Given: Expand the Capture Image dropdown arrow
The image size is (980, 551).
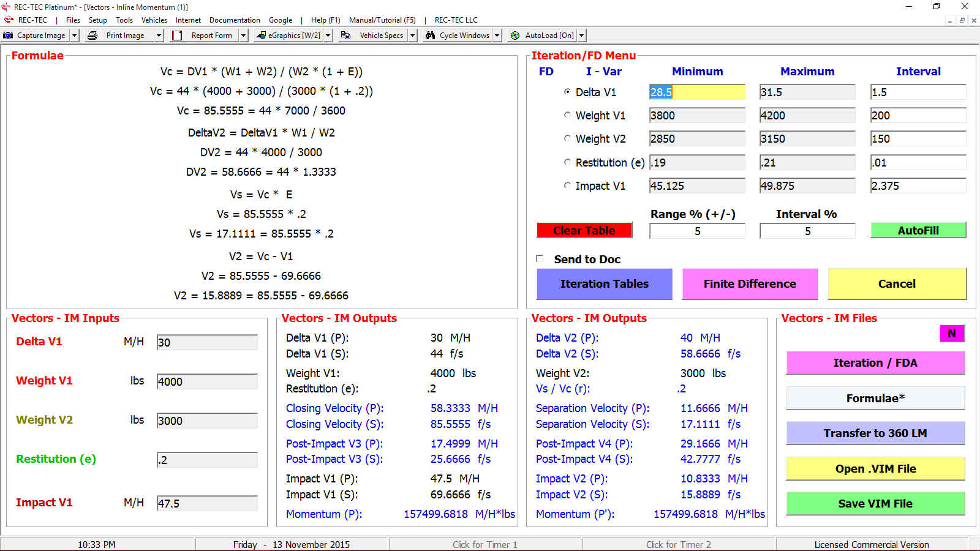Looking at the screenshot, I should tap(75, 36).
